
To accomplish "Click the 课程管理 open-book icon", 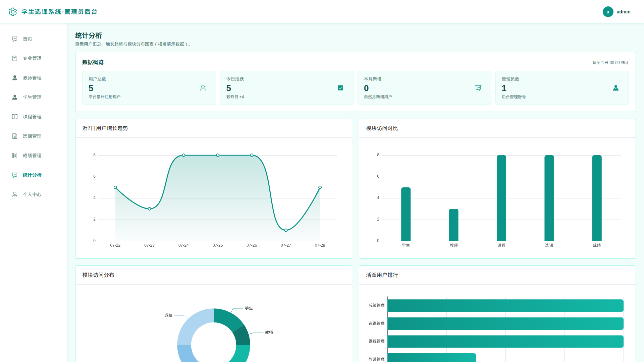I will [15, 117].
